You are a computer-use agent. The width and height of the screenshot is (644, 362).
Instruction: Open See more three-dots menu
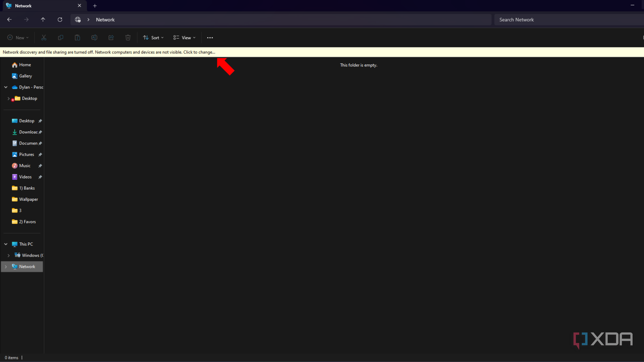pos(210,38)
